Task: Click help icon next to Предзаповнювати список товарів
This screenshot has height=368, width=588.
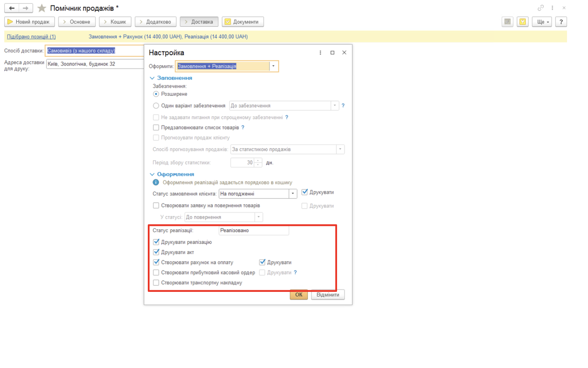Action: pyautogui.click(x=243, y=128)
